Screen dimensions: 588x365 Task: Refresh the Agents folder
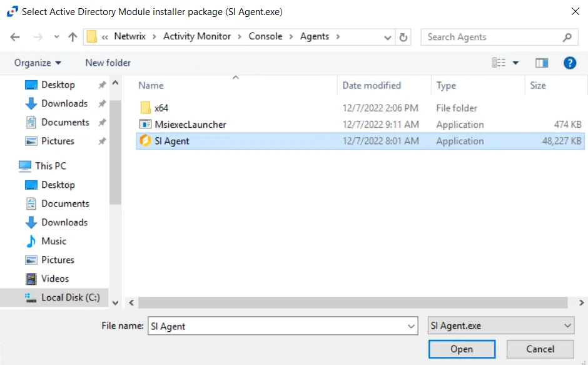click(403, 37)
